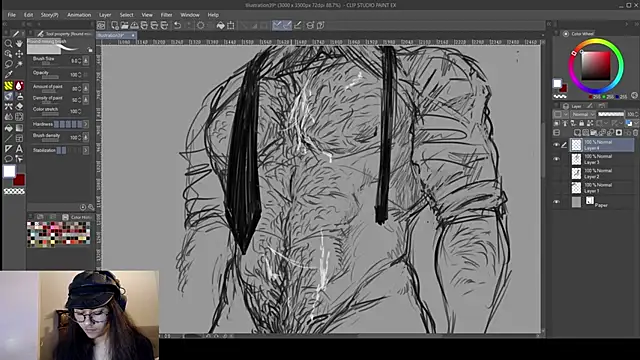Open the Window menu
The image size is (640, 360).
coord(190,15)
